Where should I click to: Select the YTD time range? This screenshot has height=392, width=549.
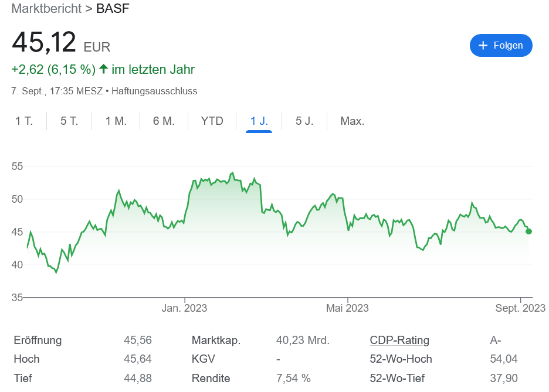(212, 121)
